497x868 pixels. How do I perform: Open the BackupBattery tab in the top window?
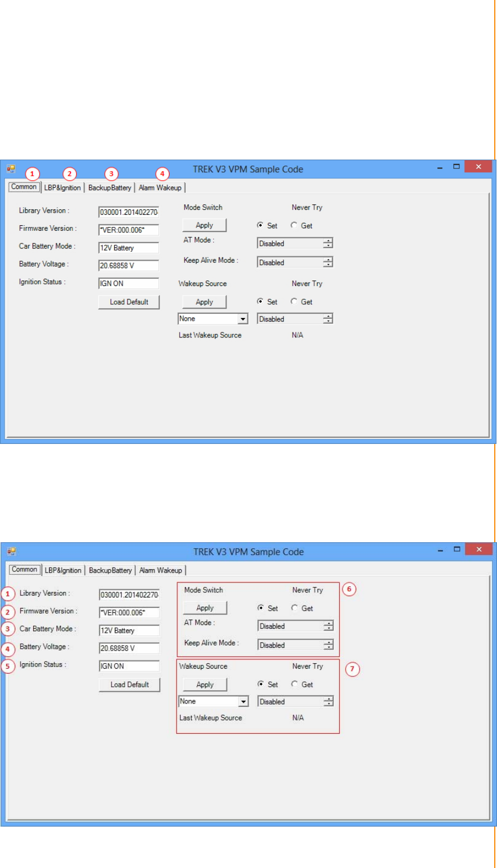[109, 188]
